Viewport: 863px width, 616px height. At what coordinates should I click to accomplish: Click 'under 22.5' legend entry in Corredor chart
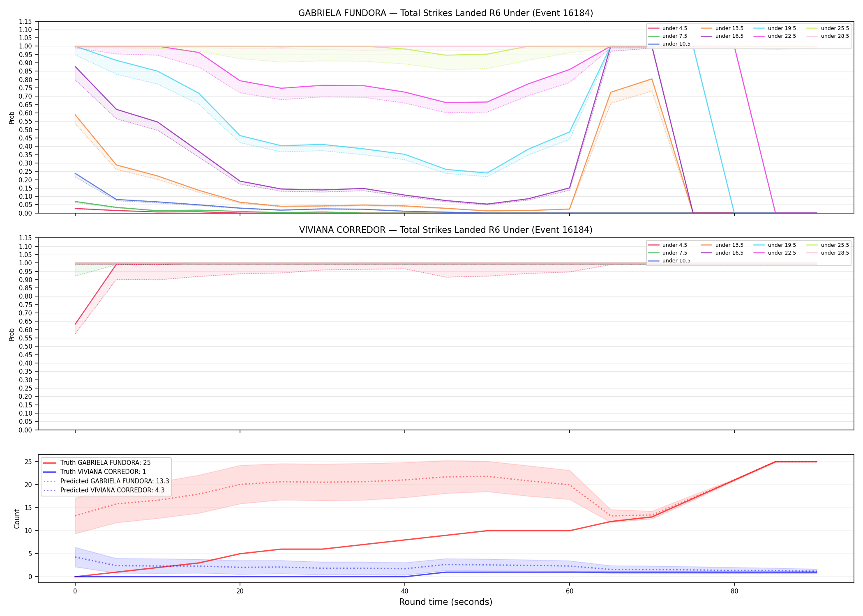click(775, 253)
